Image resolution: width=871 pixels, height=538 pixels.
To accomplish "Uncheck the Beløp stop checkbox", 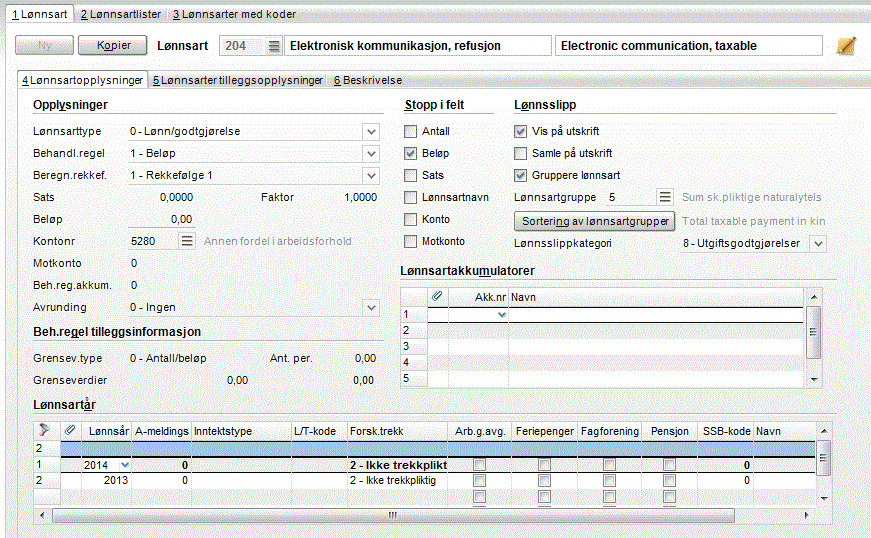I will tap(411, 153).
